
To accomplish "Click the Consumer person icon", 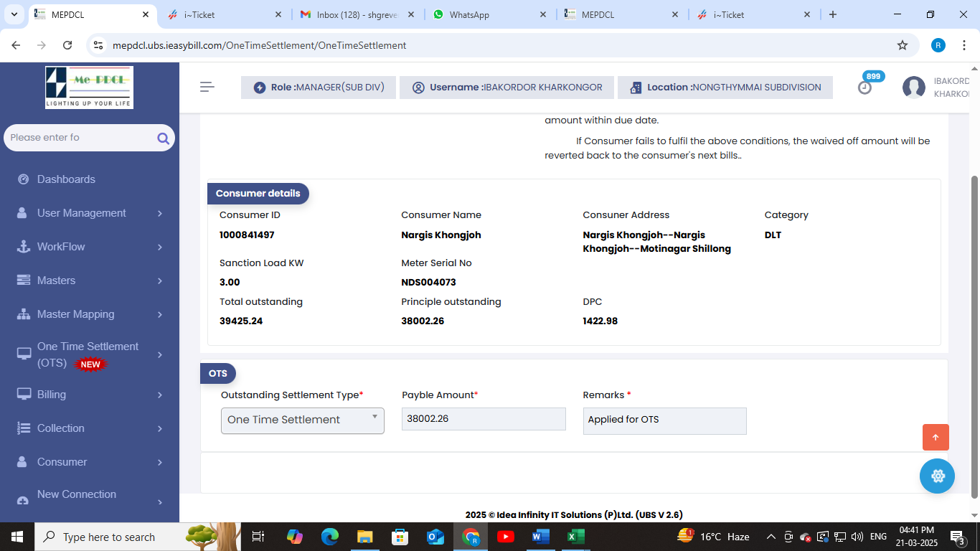I will click(23, 462).
